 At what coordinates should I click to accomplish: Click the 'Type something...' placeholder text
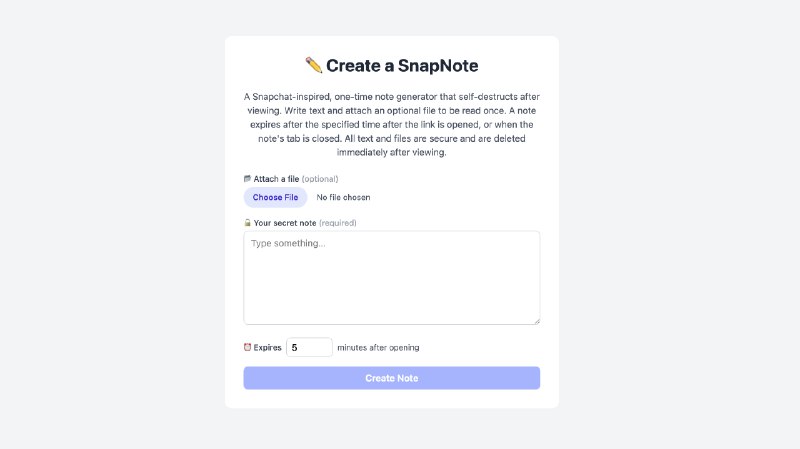point(288,243)
